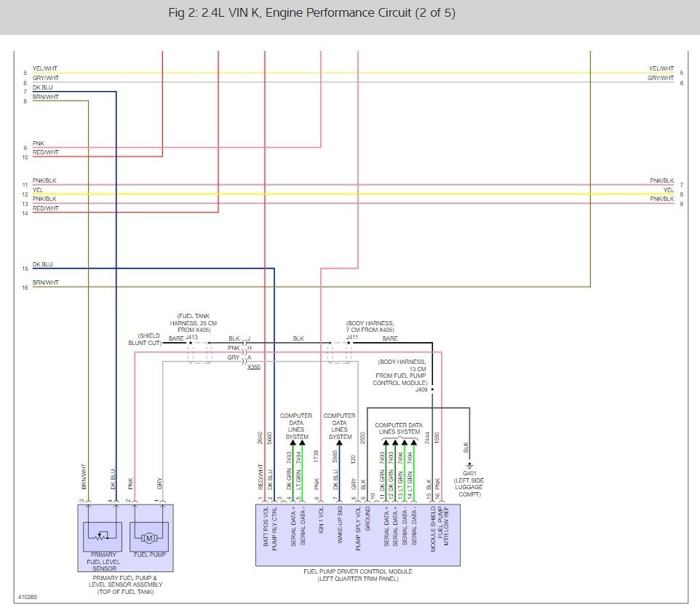
Task: Click the 'YEL' label on the right side
Action: coord(668,190)
